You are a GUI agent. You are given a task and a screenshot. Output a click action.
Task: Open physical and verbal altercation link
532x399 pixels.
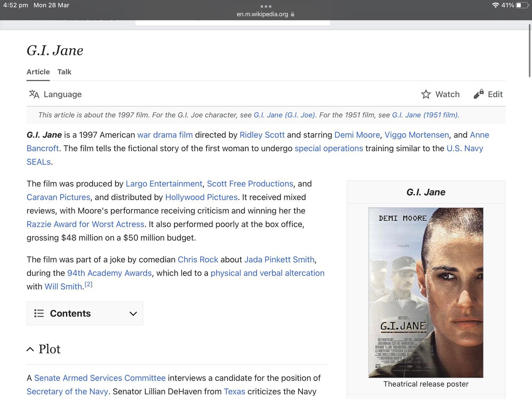click(x=267, y=273)
